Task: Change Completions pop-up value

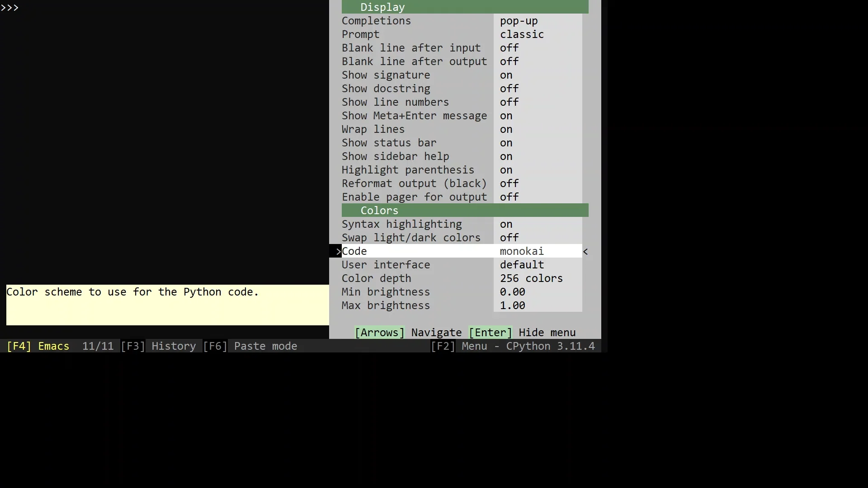Action: 519,21
